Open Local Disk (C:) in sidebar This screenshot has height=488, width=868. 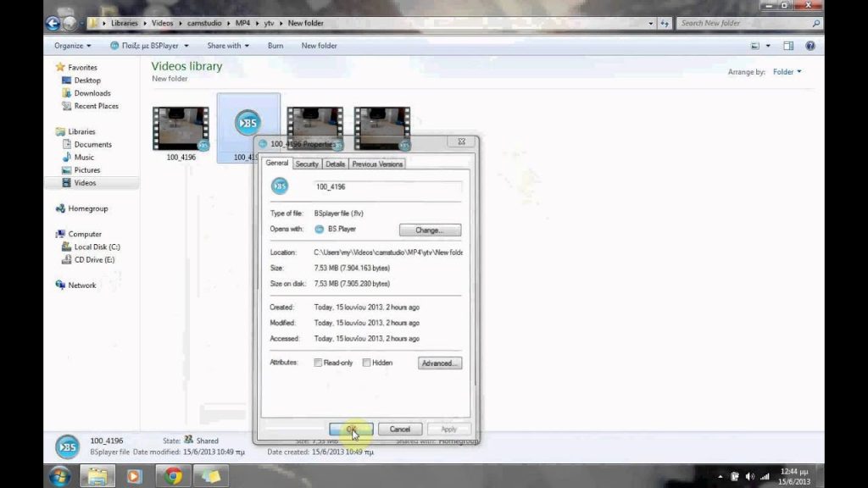[97, 247]
